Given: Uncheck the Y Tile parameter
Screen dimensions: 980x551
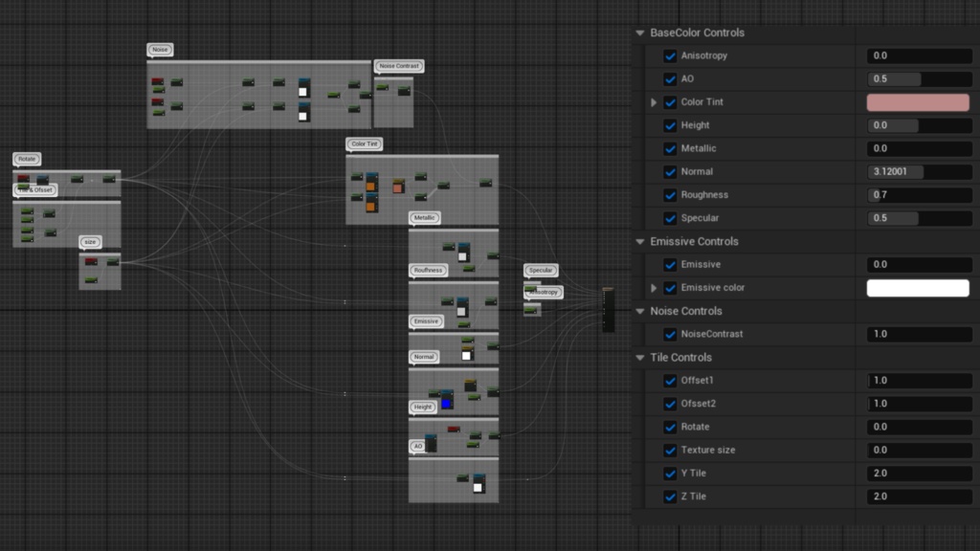Looking at the screenshot, I should click(670, 473).
